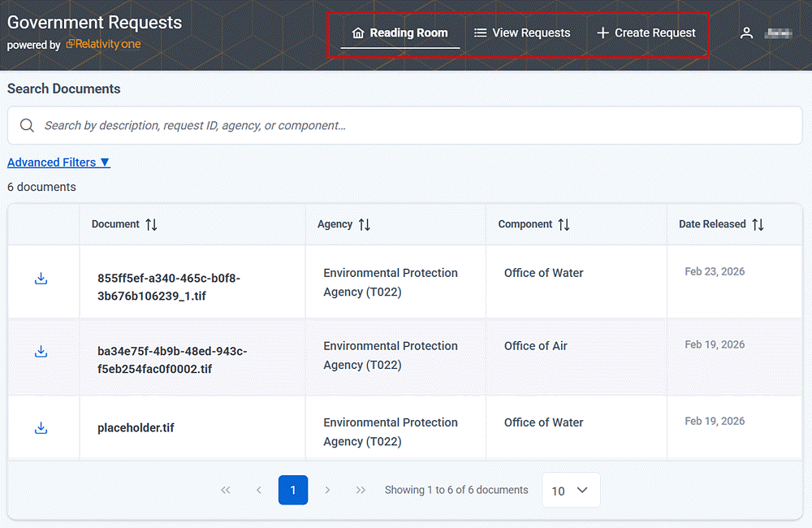
Task: Sort the table by Agency column
Action: [x=365, y=224]
